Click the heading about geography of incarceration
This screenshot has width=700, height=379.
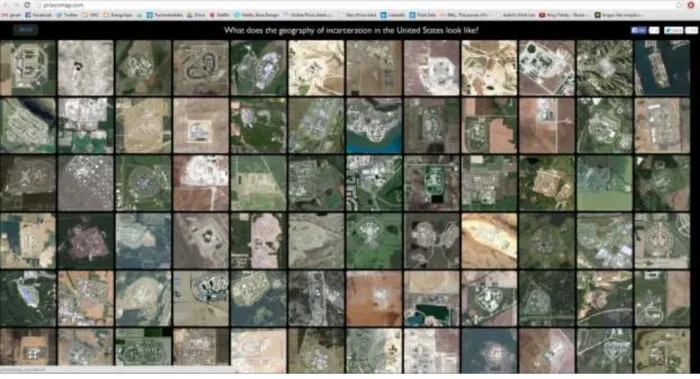pos(351,30)
